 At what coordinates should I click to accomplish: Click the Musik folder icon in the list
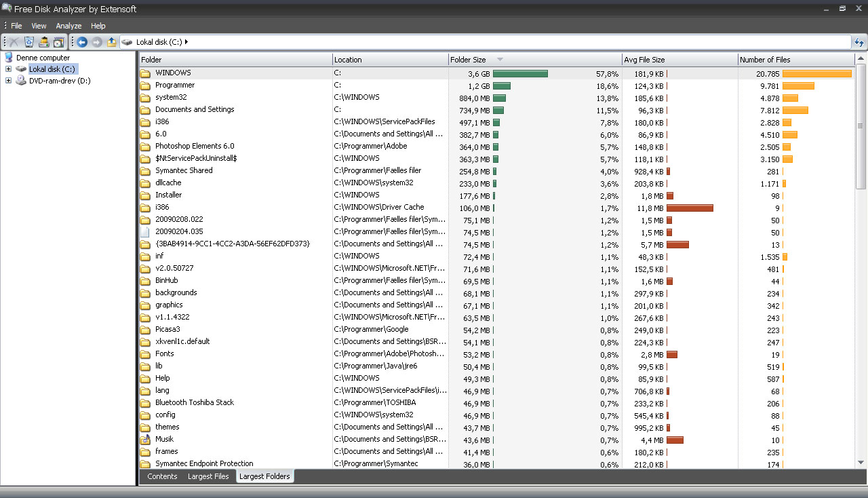click(x=145, y=439)
